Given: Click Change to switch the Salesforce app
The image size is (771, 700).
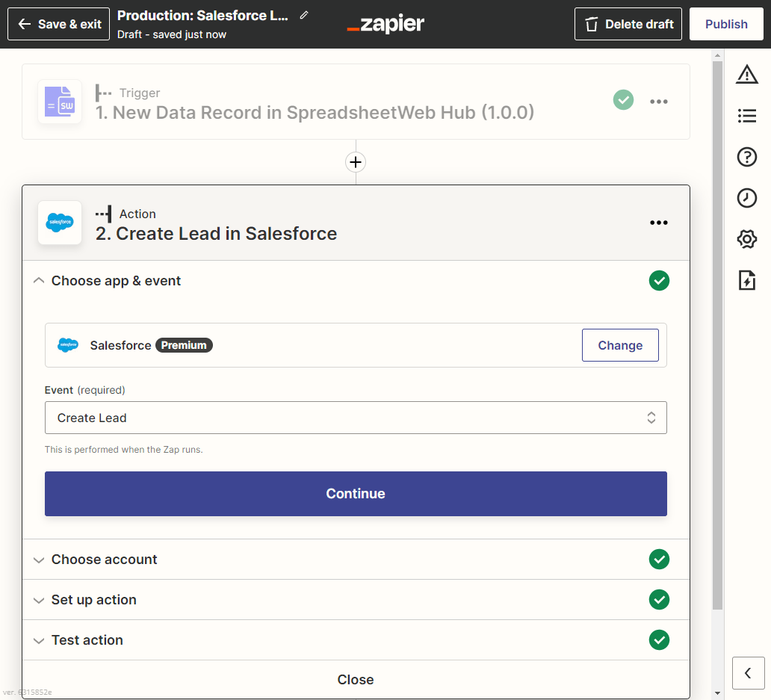Looking at the screenshot, I should pyautogui.click(x=620, y=345).
